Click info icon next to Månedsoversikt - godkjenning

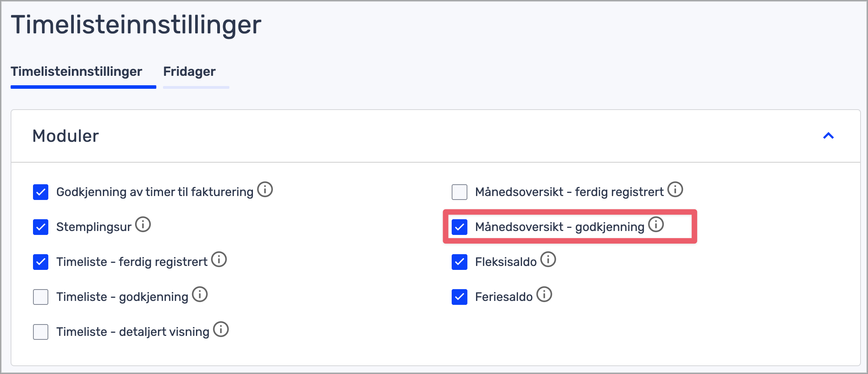[x=656, y=224]
